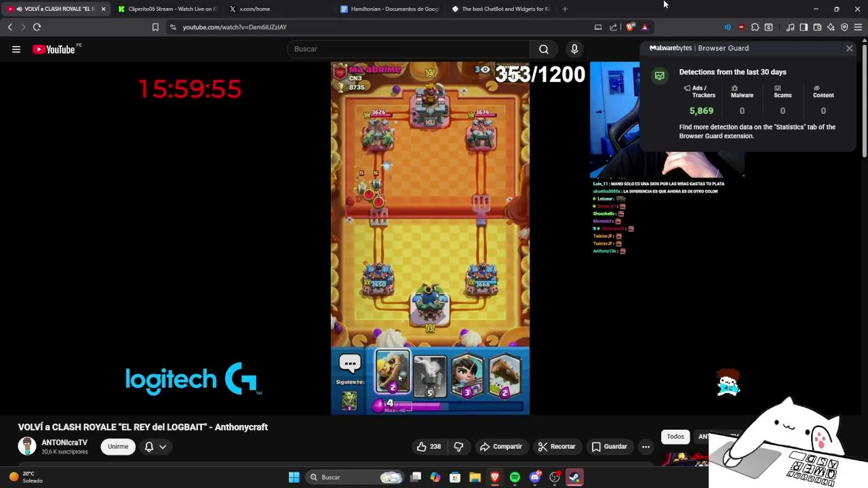Open the Windows Start menu
The height and width of the screenshot is (488, 868).
pos(294,477)
